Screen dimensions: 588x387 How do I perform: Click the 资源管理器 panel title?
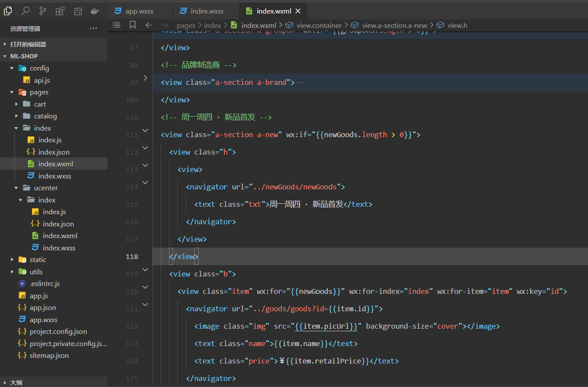point(25,29)
